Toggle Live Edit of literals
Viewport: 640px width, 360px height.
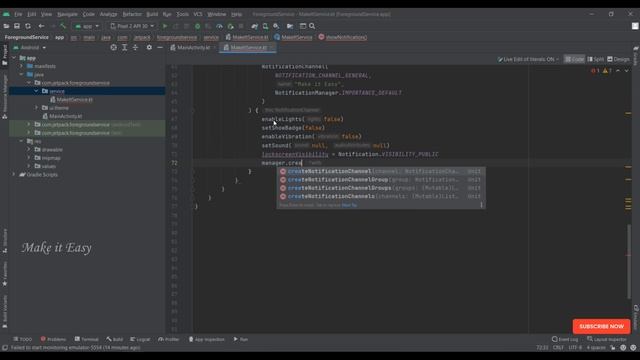(528, 59)
